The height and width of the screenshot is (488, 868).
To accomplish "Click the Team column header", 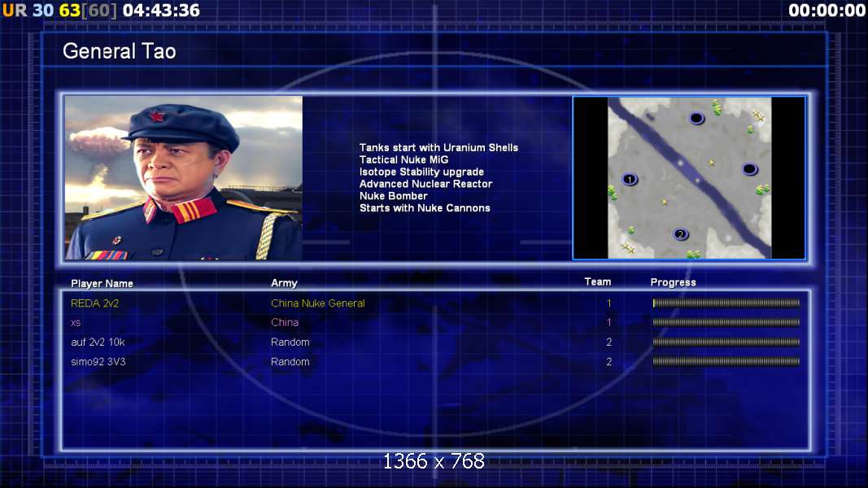I will (x=598, y=281).
